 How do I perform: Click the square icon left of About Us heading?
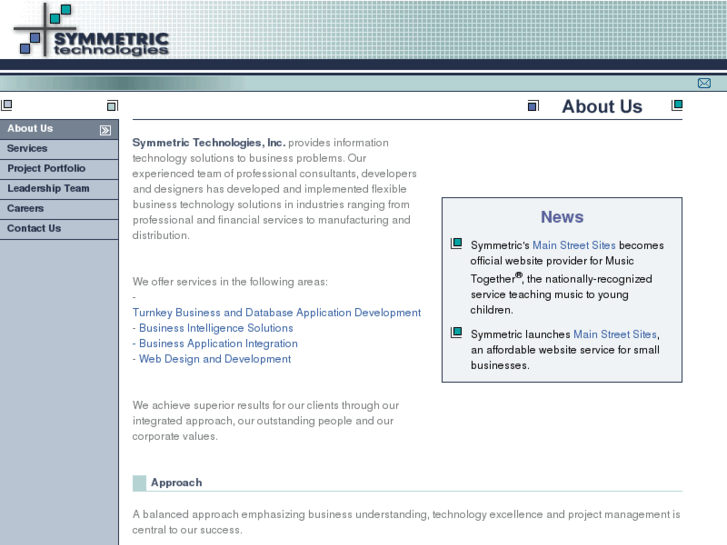(x=533, y=106)
